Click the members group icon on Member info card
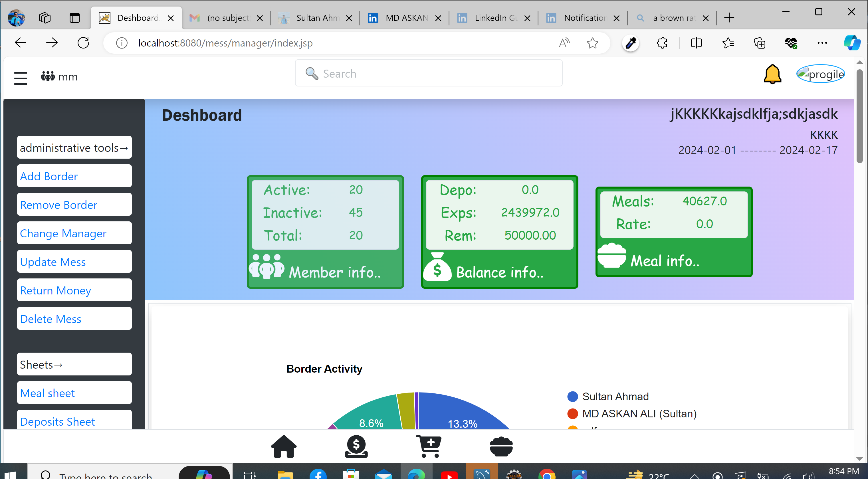The width and height of the screenshot is (868, 479). point(267,266)
